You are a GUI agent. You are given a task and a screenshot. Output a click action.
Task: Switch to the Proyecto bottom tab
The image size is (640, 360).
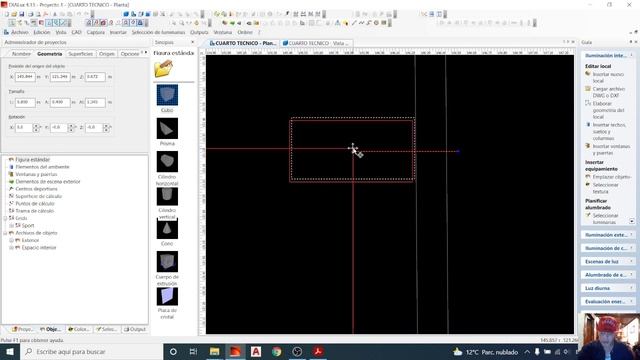[23, 329]
